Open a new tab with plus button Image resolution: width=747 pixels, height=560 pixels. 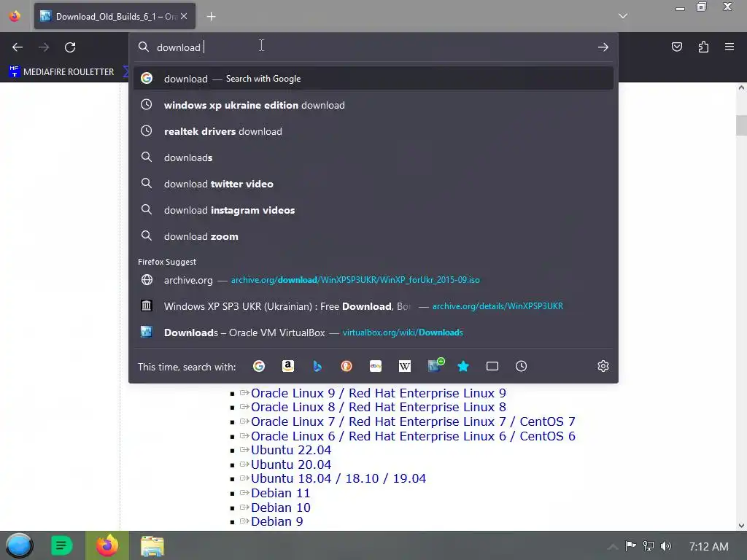pyautogui.click(x=211, y=17)
